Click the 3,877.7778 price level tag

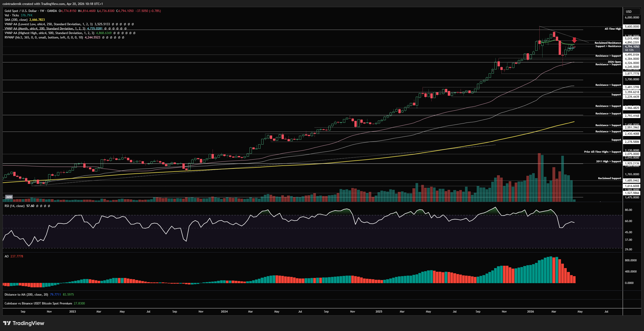pyautogui.click(x=632, y=74)
